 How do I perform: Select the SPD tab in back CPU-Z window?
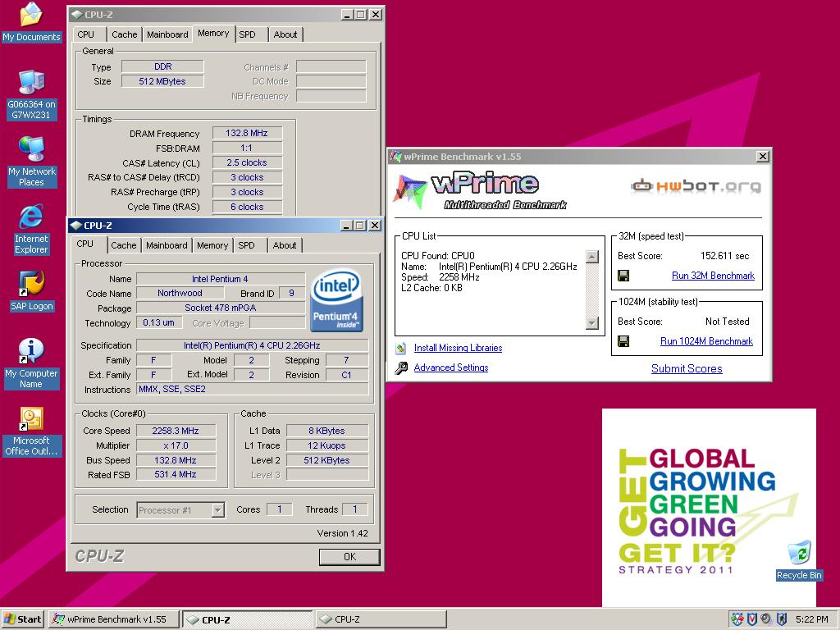coord(248,34)
